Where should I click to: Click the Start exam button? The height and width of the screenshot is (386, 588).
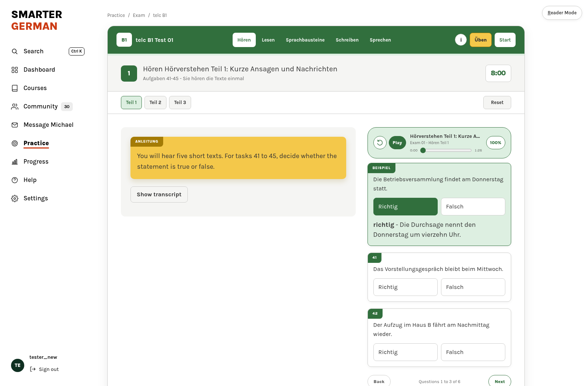click(505, 40)
